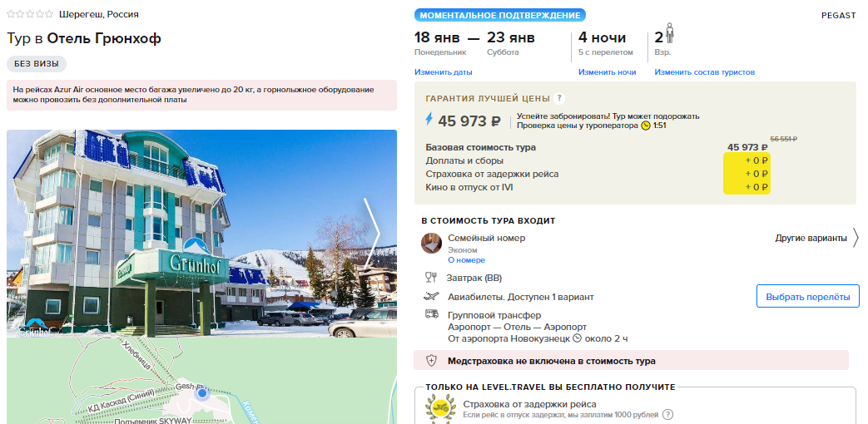Open the Изменить ночи link
Viewport: 868px width, 424px height.
tap(608, 71)
